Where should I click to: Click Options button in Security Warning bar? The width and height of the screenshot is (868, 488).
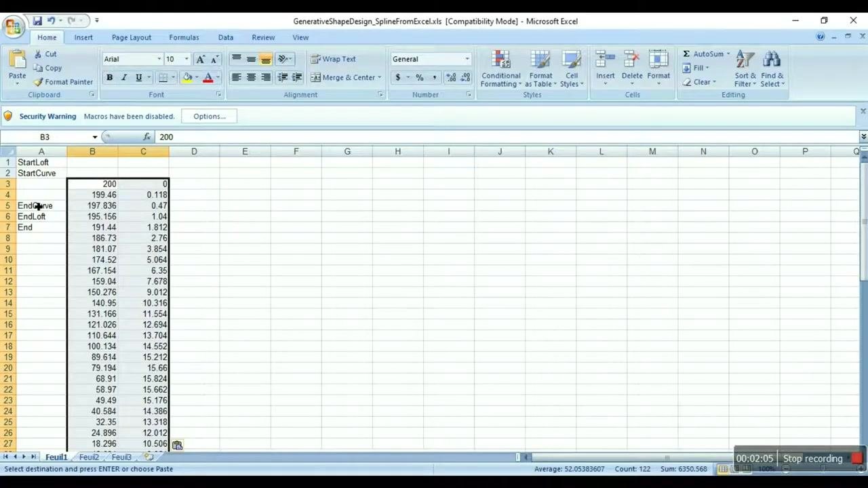[x=210, y=117]
